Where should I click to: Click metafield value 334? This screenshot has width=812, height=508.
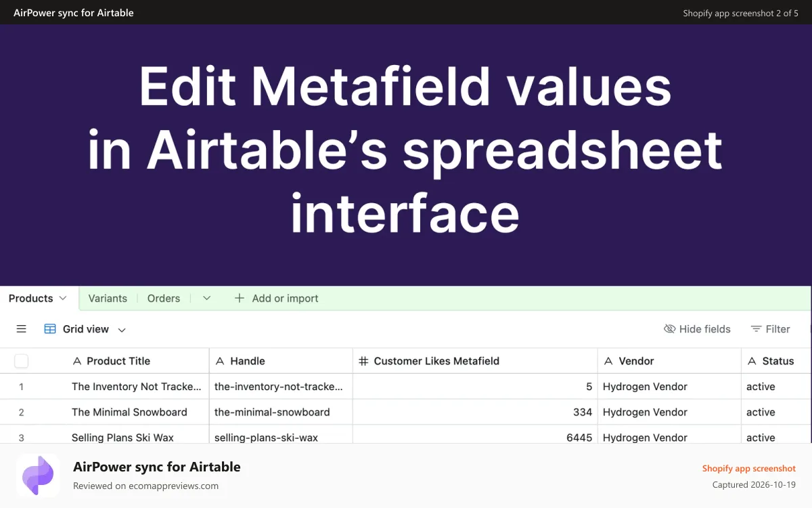583,412
